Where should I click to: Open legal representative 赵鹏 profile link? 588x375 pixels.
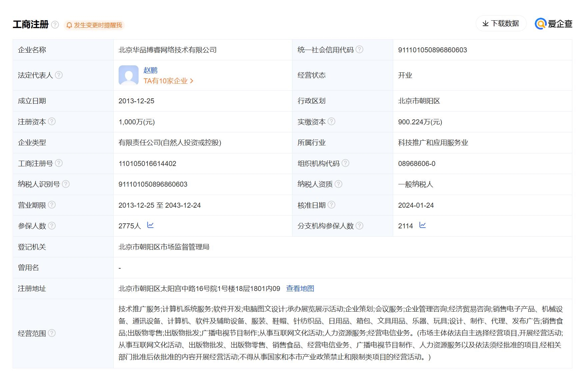(150, 70)
